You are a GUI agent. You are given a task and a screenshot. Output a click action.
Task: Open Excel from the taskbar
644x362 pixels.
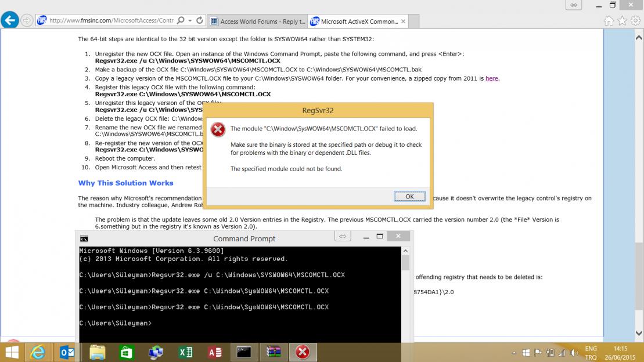pos(185,352)
